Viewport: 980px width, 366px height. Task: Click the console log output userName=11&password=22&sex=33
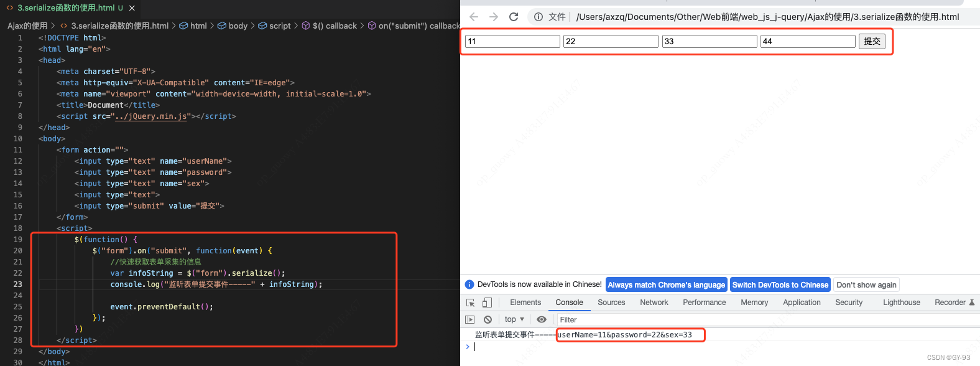coord(624,335)
